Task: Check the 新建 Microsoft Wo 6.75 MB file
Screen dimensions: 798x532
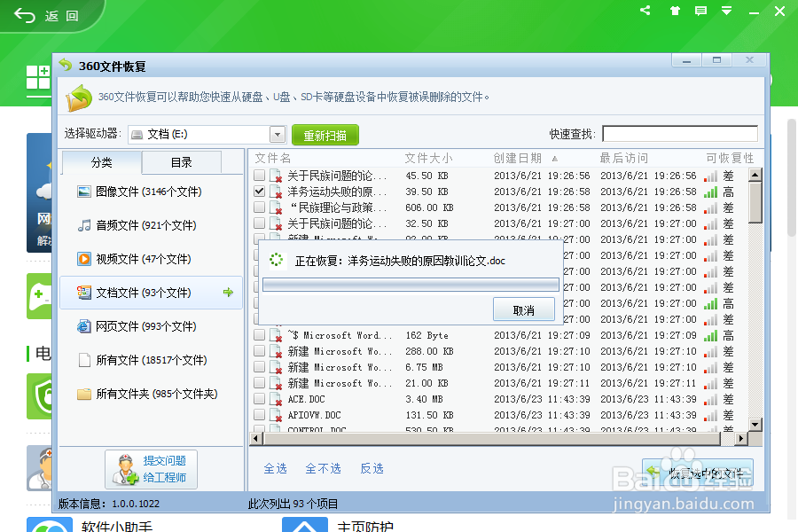Action: click(259, 366)
